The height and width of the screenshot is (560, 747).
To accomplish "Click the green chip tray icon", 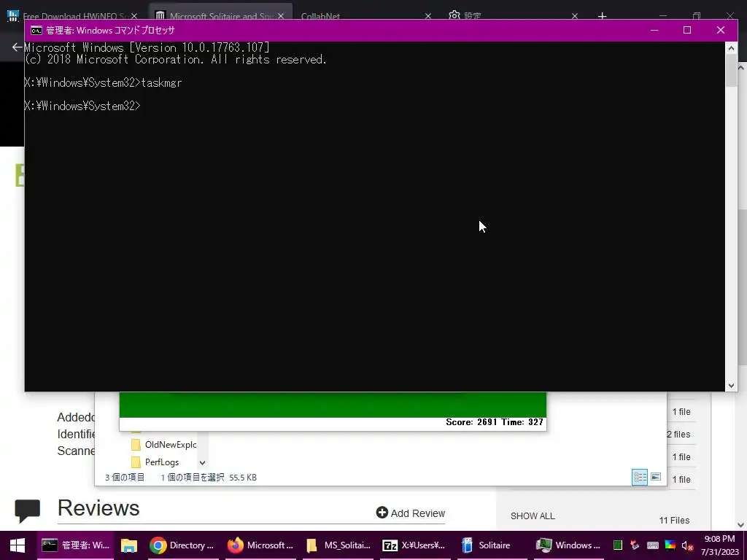I will (x=617, y=545).
